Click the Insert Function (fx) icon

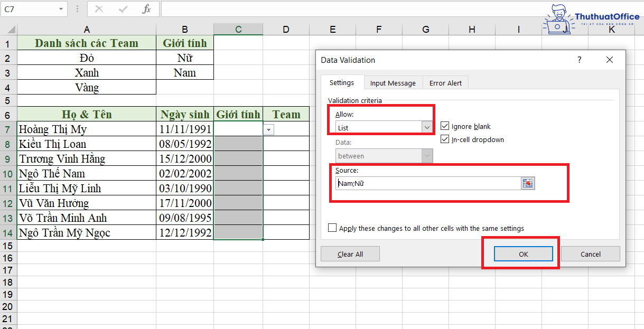(146, 8)
